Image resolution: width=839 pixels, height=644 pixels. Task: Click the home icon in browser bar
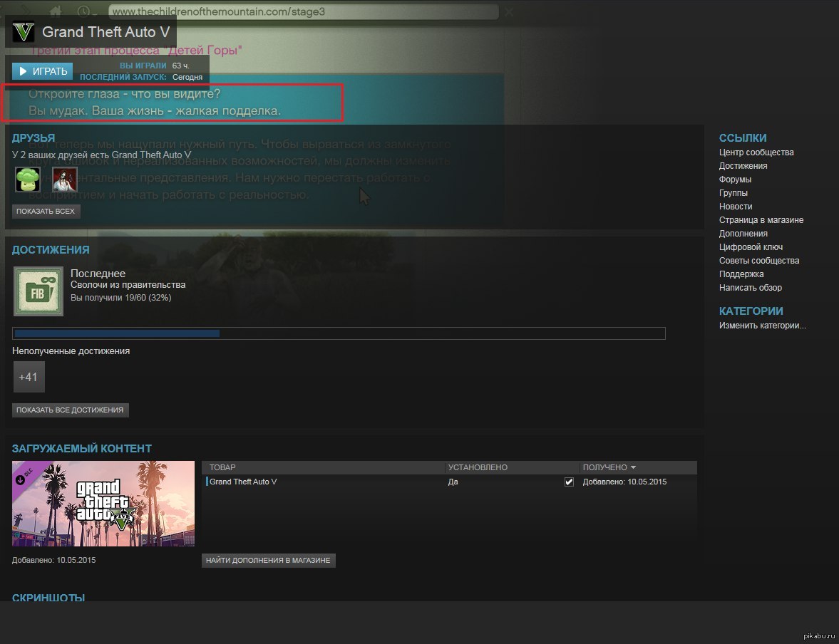click(x=56, y=12)
